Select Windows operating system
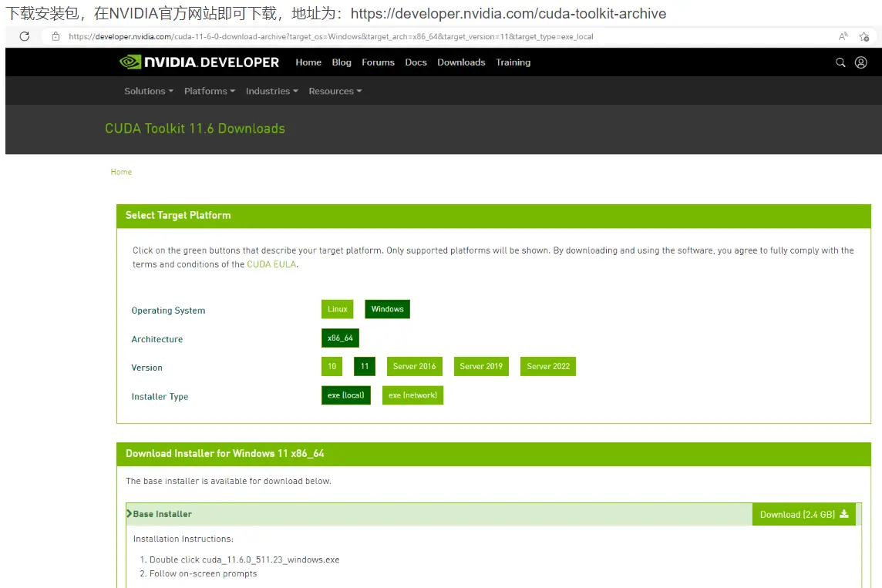882x588 pixels. (387, 309)
